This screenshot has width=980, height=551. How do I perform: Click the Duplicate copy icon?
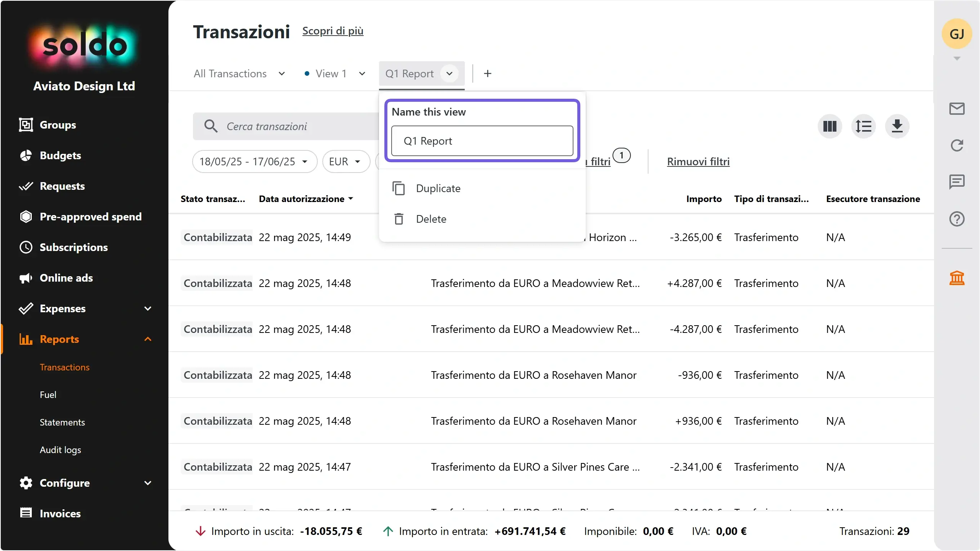pyautogui.click(x=399, y=188)
